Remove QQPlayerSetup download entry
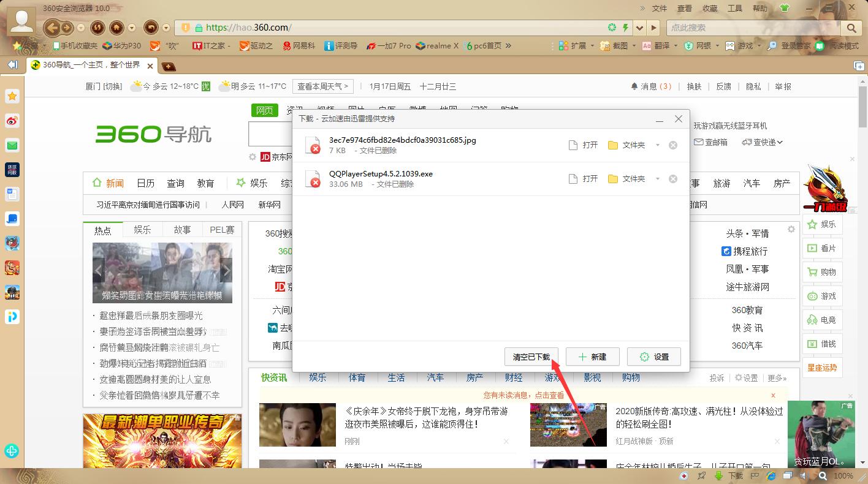Screen dimensions: 868x484 pyautogui.click(x=673, y=178)
